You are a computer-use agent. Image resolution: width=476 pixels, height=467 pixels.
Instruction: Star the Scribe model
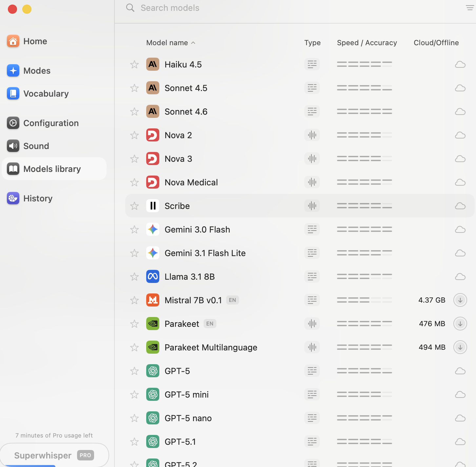pos(134,206)
